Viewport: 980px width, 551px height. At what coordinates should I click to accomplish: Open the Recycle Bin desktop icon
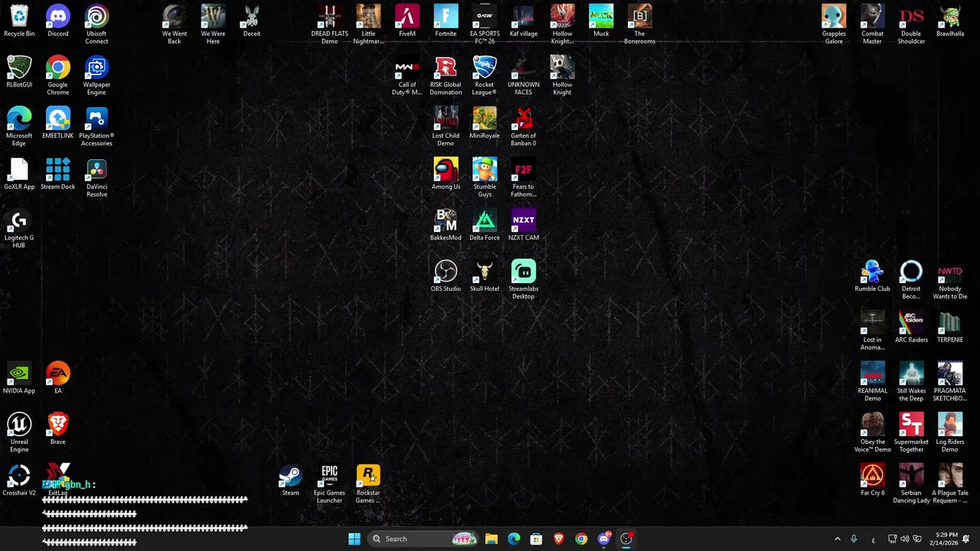coord(19,21)
